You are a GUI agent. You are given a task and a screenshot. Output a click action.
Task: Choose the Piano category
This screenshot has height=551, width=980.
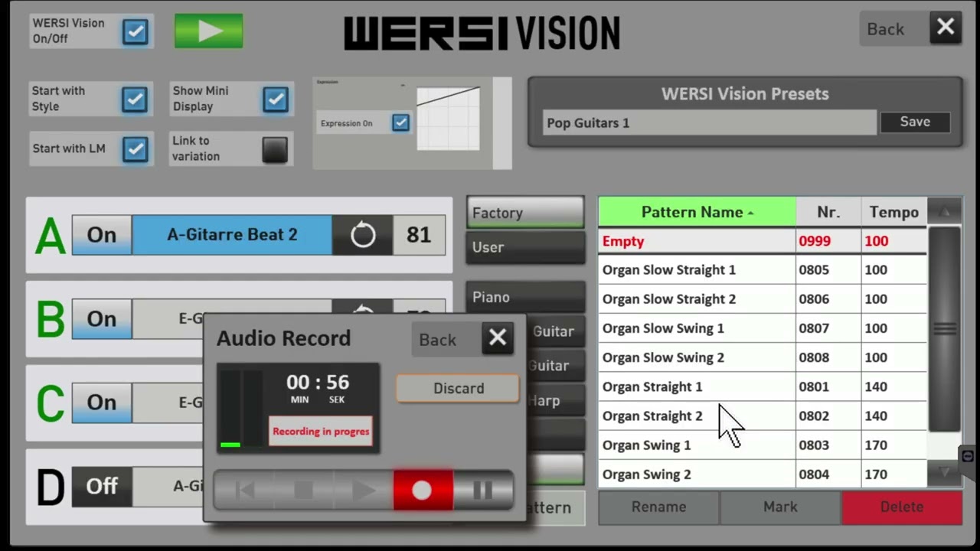pos(525,297)
